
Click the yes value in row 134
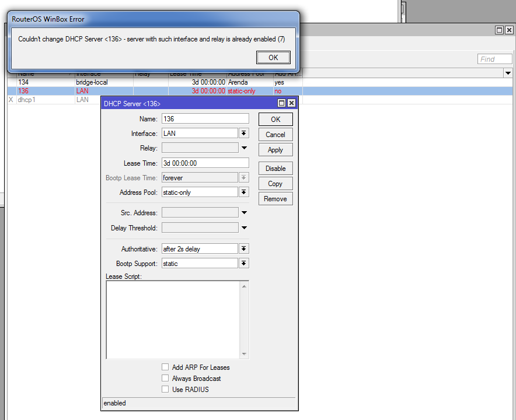point(279,82)
